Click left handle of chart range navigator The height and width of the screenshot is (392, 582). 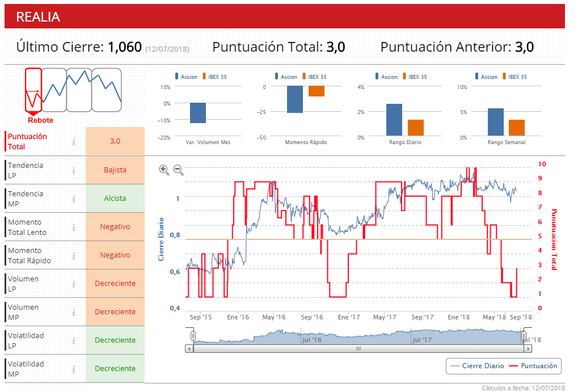click(x=193, y=336)
